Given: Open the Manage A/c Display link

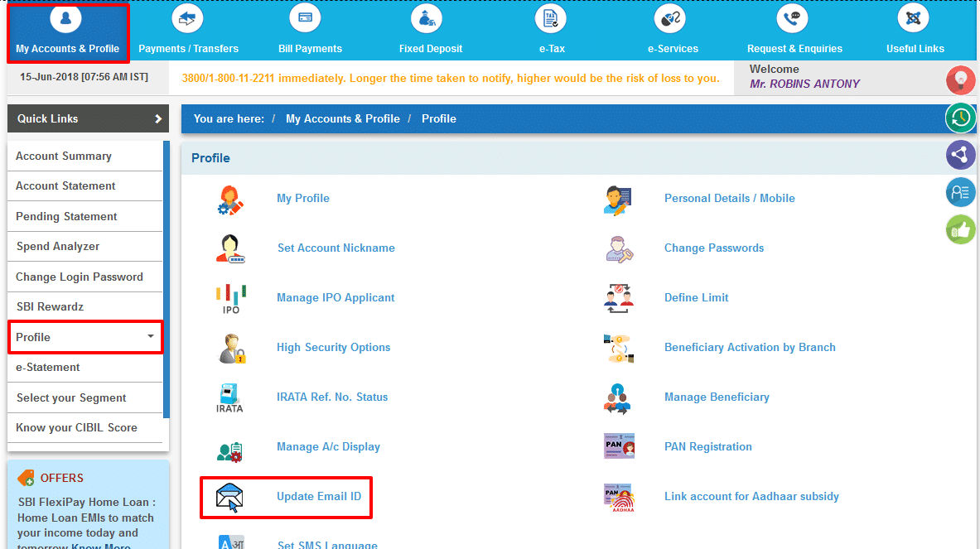Looking at the screenshot, I should pyautogui.click(x=328, y=447).
